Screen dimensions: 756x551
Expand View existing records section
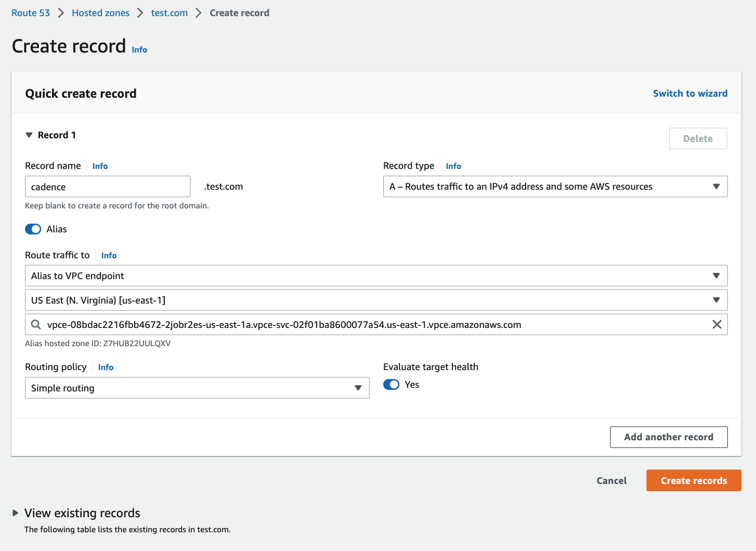16,513
